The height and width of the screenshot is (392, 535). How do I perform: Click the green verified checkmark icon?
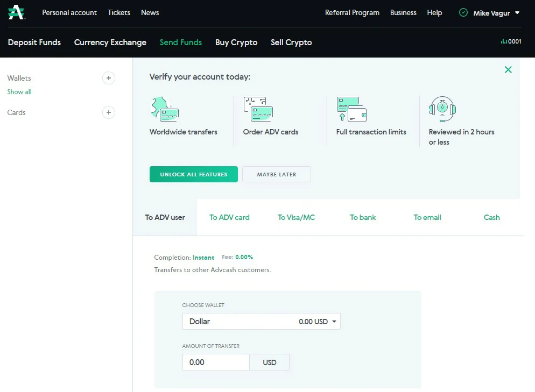coord(463,12)
